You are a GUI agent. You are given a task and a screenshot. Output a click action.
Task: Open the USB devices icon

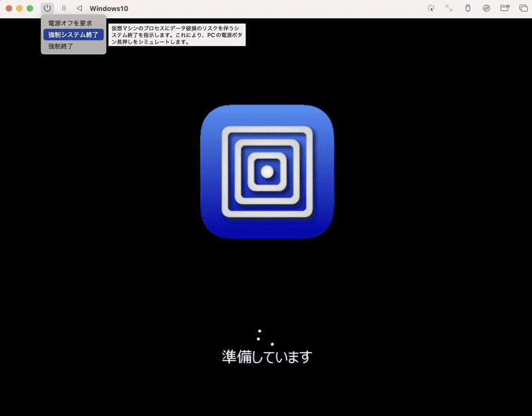pos(467,8)
